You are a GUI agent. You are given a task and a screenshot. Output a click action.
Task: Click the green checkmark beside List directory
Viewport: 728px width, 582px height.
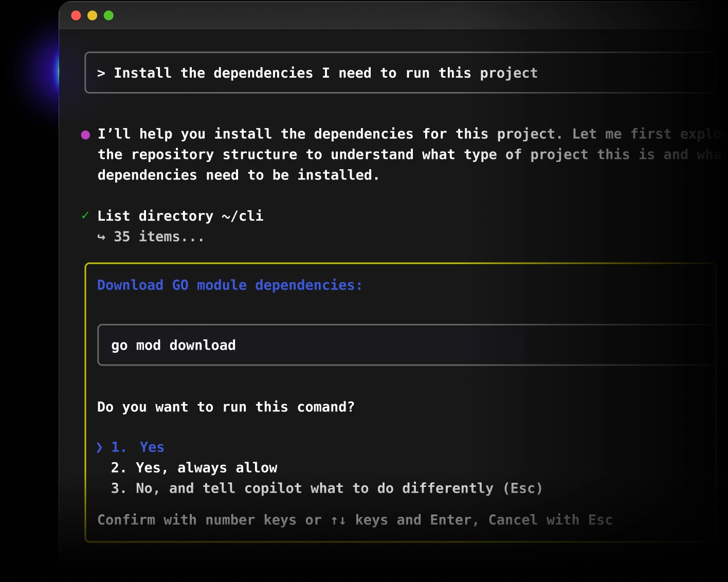tap(85, 215)
